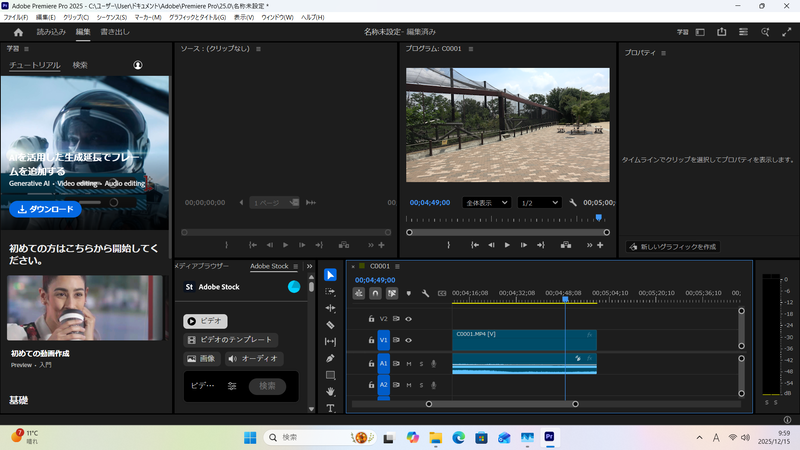800x450 pixels.
Task: Toggle lock on A1 track
Action: tap(371, 364)
